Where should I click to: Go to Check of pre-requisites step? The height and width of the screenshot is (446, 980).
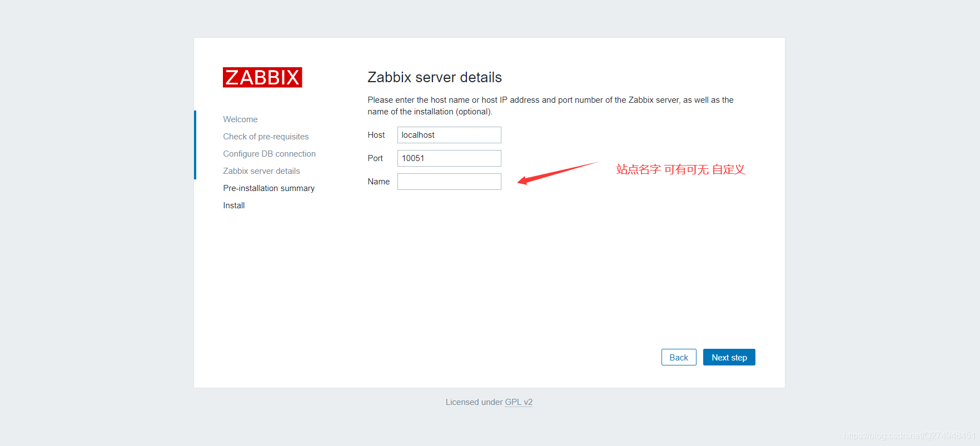coord(266,137)
